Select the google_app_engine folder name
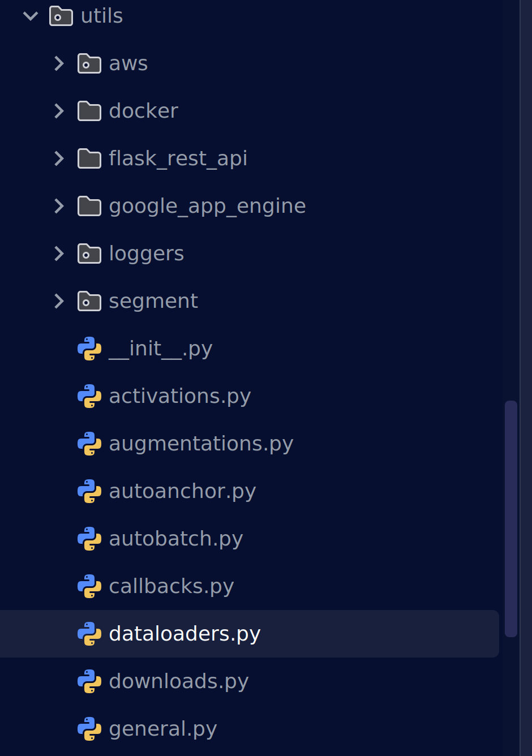The width and height of the screenshot is (532, 756). point(208,206)
